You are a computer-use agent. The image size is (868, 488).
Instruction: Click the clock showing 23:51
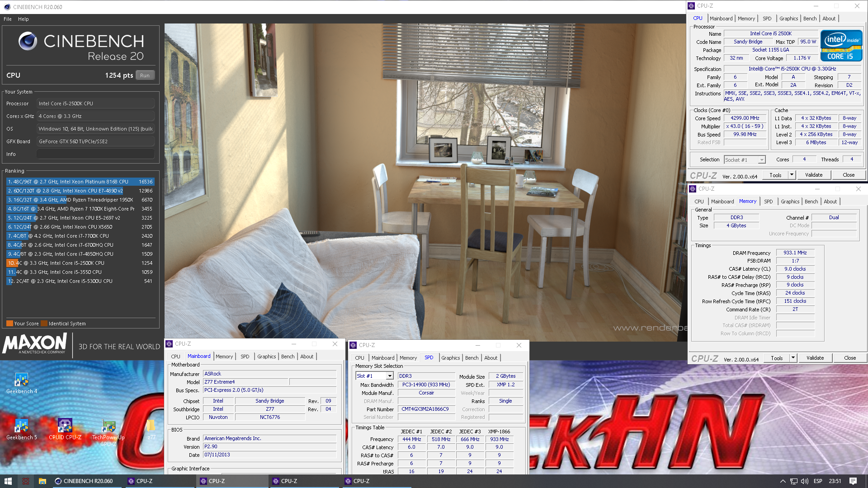[x=835, y=481]
